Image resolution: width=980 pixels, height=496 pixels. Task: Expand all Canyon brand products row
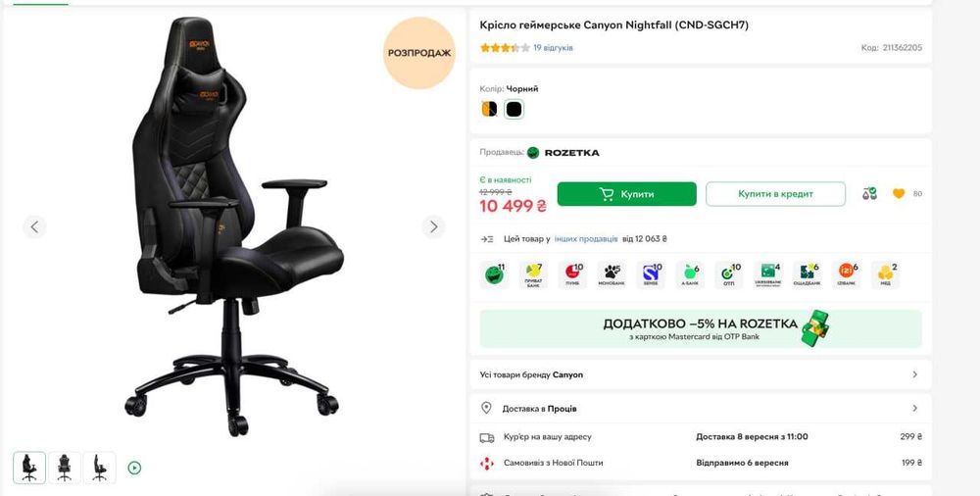(x=701, y=374)
